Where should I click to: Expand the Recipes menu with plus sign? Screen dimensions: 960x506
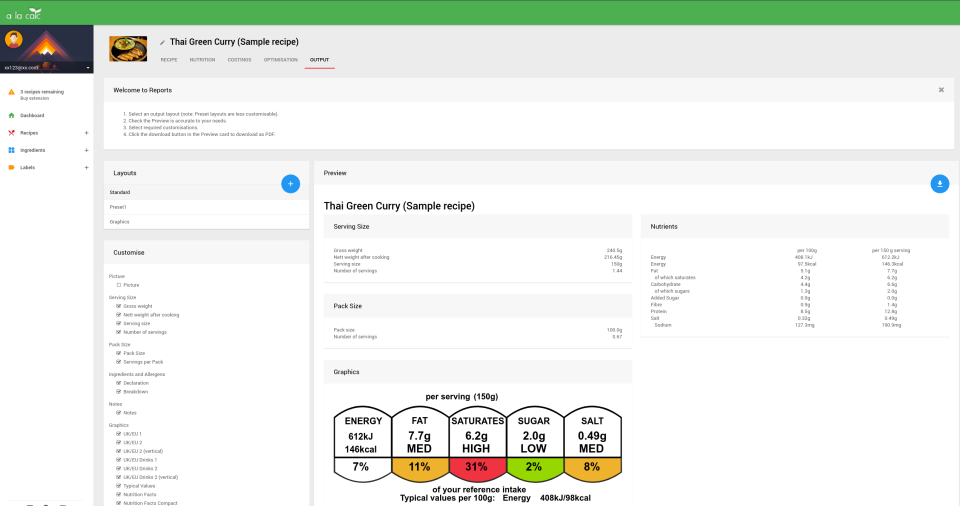pyautogui.click(x=86, y=133)
